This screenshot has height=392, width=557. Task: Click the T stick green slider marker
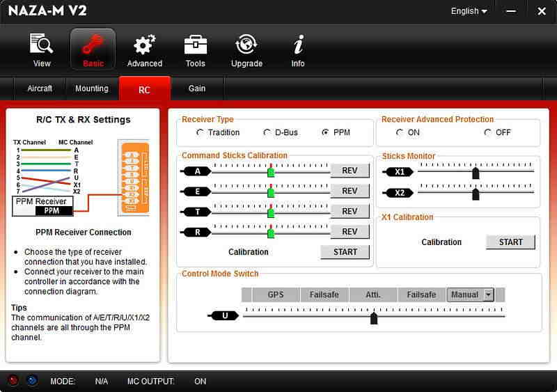coord(271,213)
